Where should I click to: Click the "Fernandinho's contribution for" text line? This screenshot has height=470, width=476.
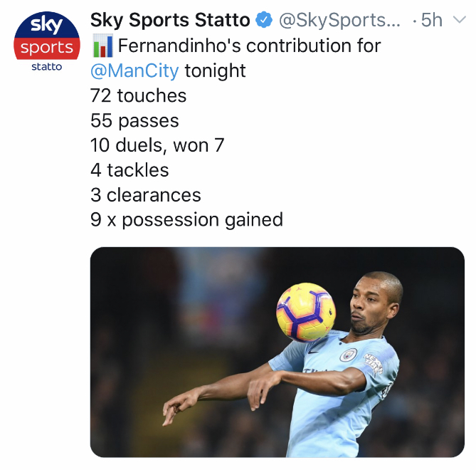point(249,47)
